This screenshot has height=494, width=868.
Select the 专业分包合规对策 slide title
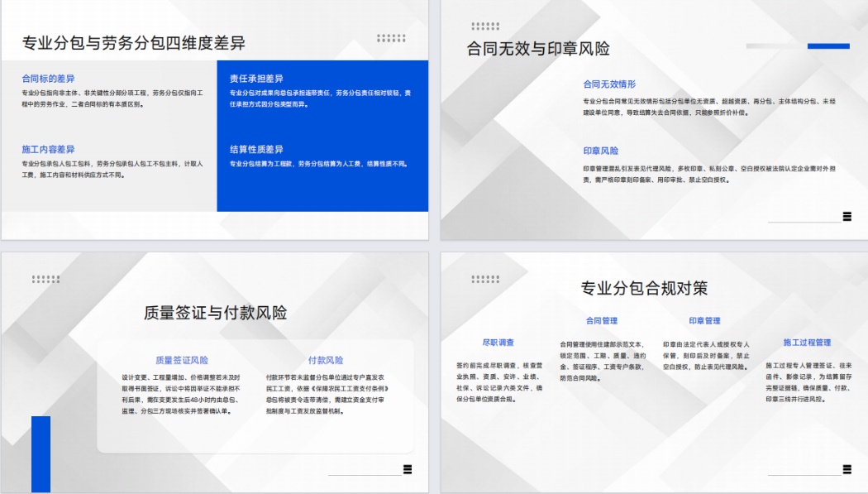[x=644, y=289]
